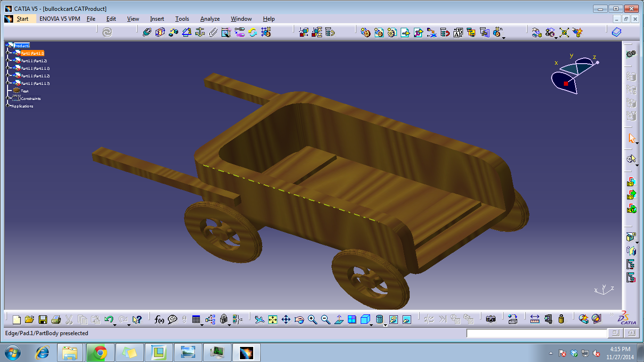Open the Formula f(x) tool
Viewport: 644px width, 362px height.
pyautogui.click(x=159, y=320)
